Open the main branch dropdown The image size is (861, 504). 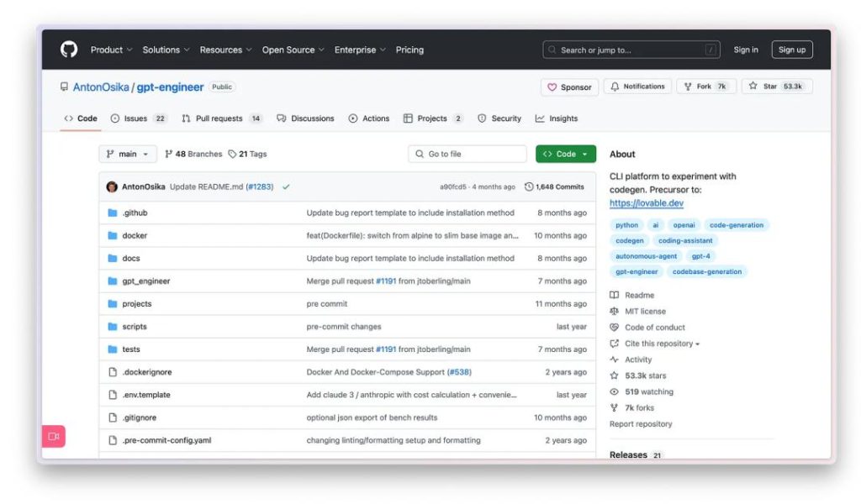coord(128,155)
